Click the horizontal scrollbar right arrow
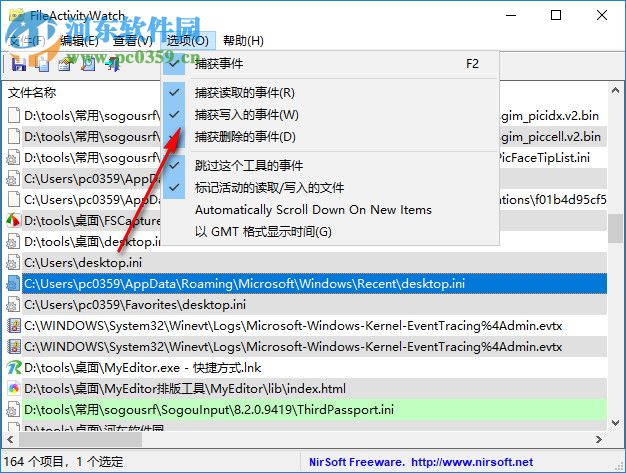This screenshot has height=473, width=626. click(x=599, y=439)
